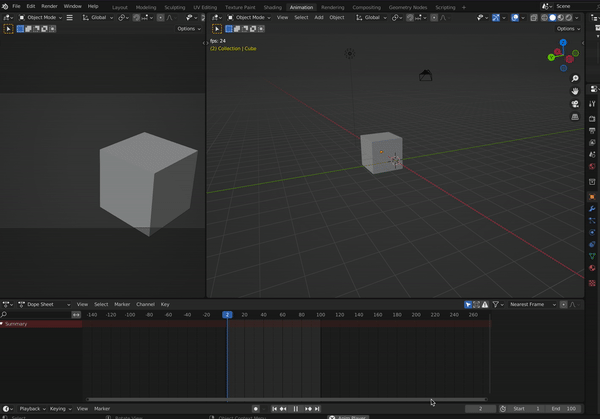Expand the Nearest Frame snapping dropdown
Viewport: 600px width, 419px height.
pos(532,304)
